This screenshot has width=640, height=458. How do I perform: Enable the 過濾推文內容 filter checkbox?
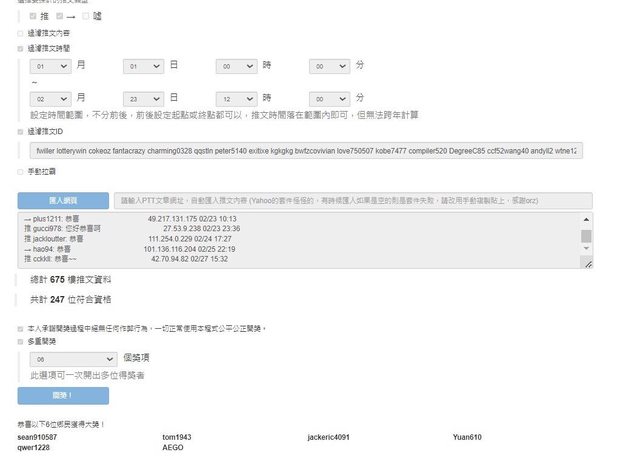pos(21,33)
